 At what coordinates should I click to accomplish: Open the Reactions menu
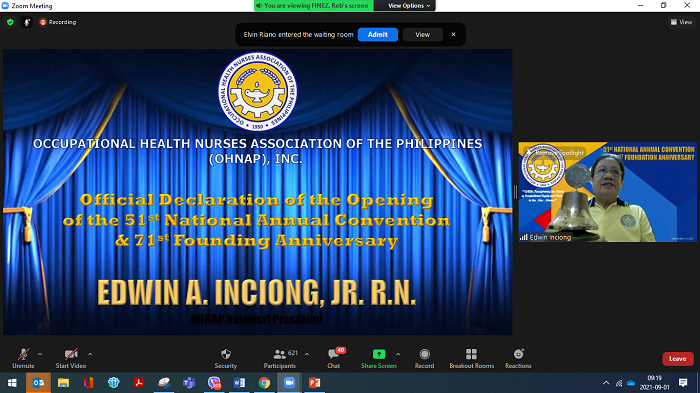(x=518, y=359)
